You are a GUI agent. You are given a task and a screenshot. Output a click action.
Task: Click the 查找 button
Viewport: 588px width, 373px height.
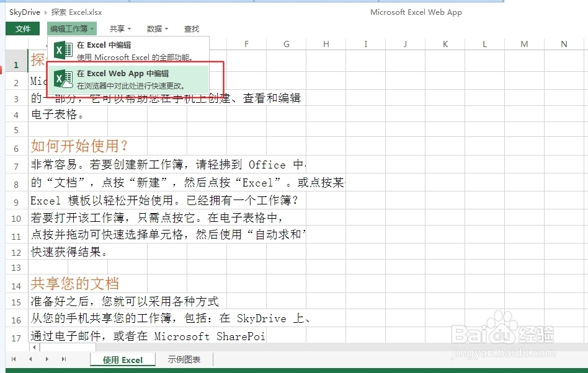coord(192,29)
